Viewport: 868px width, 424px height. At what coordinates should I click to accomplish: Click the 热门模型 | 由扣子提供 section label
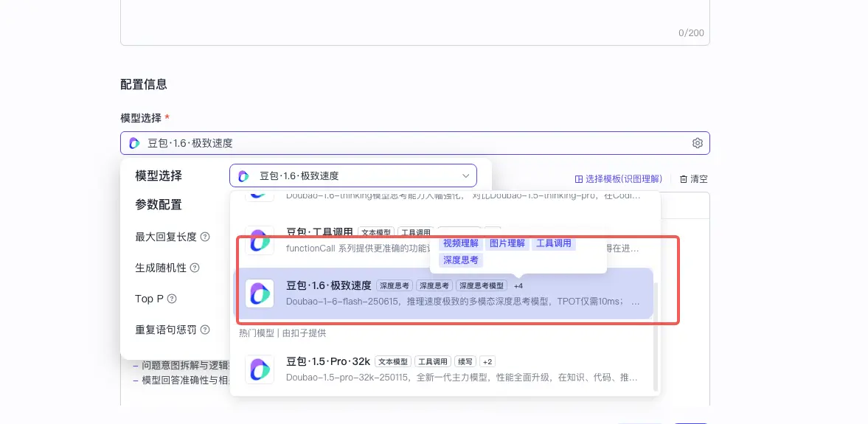pyautogui.click(x=282, y=333)
